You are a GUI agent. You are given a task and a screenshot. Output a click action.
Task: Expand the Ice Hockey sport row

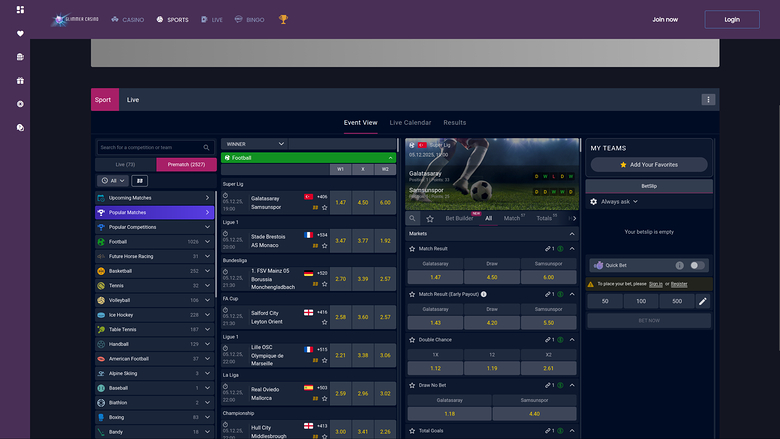pos(155,315)
